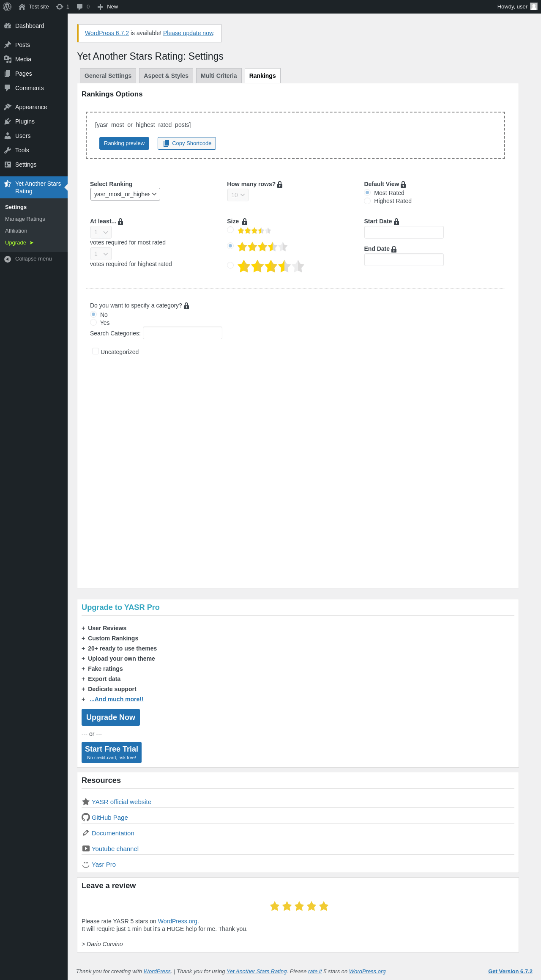Select No for specify a category

click(93, 314)
